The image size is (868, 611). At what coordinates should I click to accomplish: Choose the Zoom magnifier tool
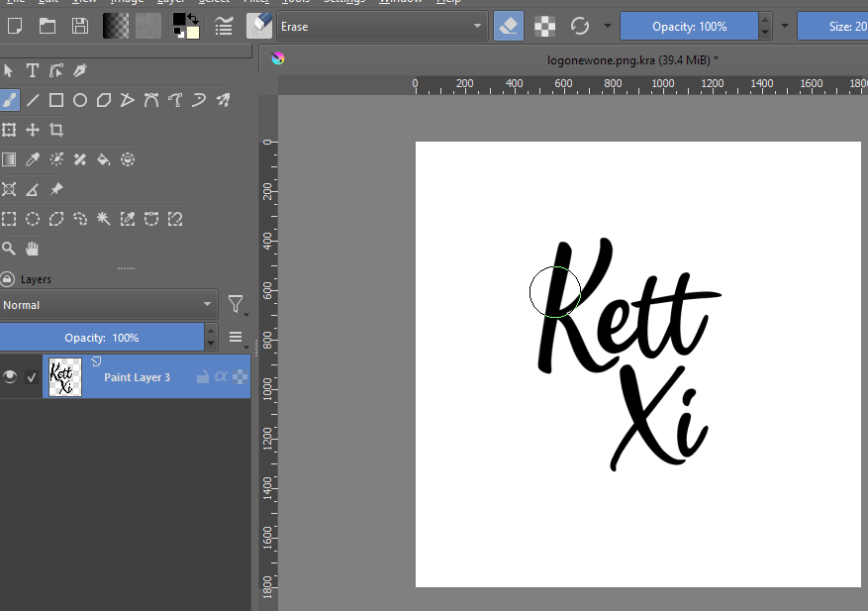(9, 249)
